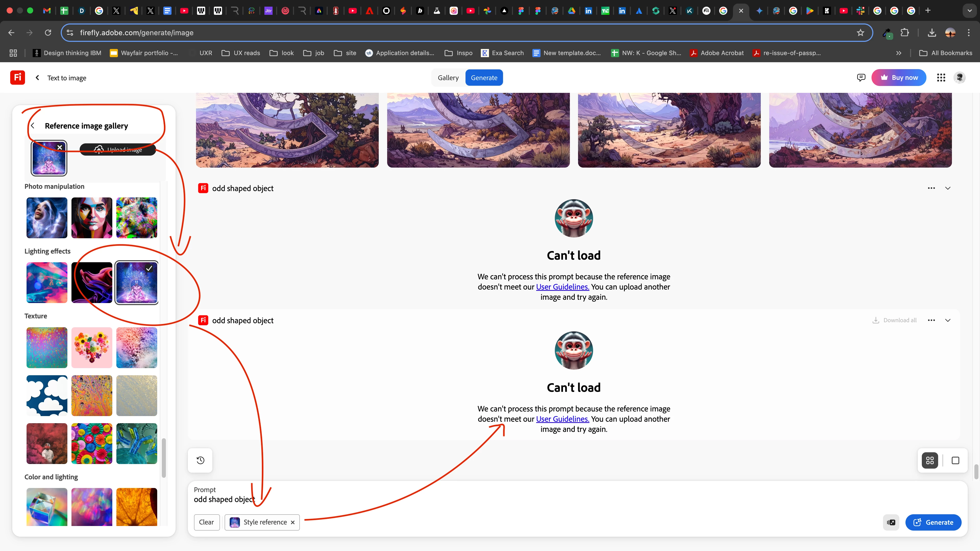Open the feedback chat icon

(861, 78)
